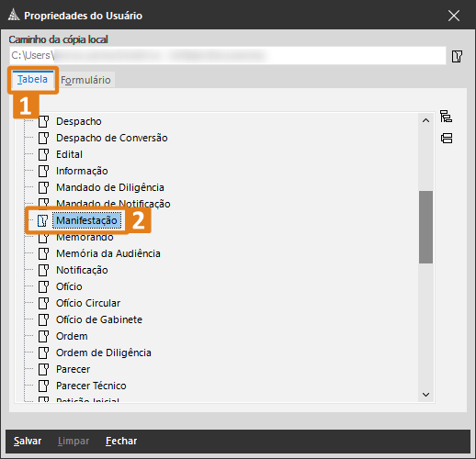This screenshot has width=476, height=459.
Task: Switch to the Tabela tab
Action: pyautogui.click(x=32, y=79)
